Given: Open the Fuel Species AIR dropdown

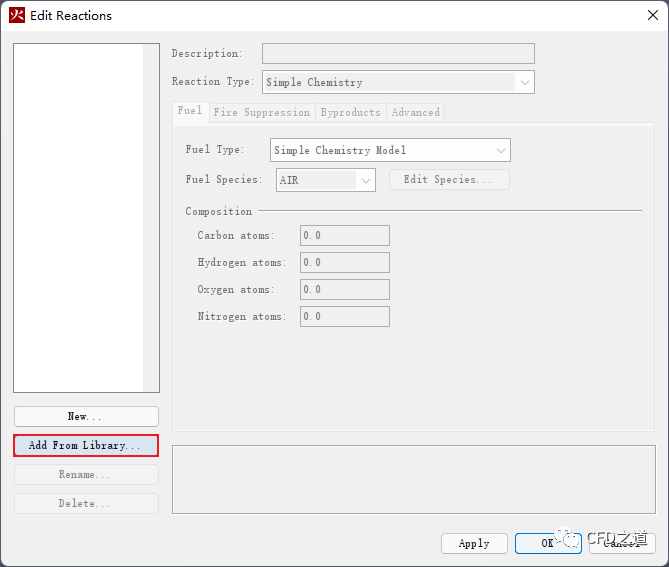Looking at the screenshot, I should click(326, 180).
